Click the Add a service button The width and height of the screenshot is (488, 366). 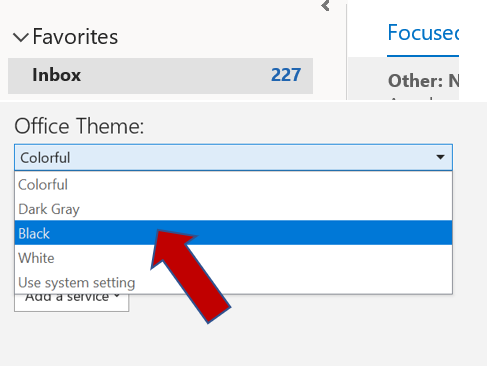71,302
